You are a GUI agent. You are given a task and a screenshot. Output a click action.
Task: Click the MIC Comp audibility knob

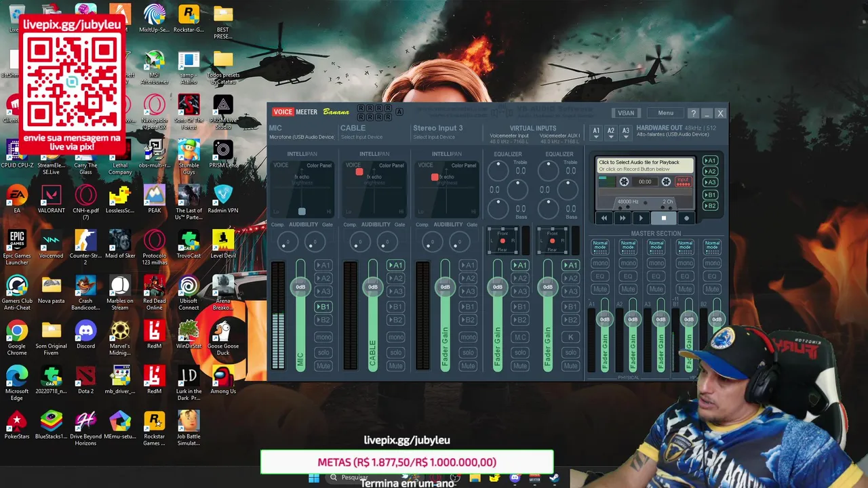tap(288, 241)
